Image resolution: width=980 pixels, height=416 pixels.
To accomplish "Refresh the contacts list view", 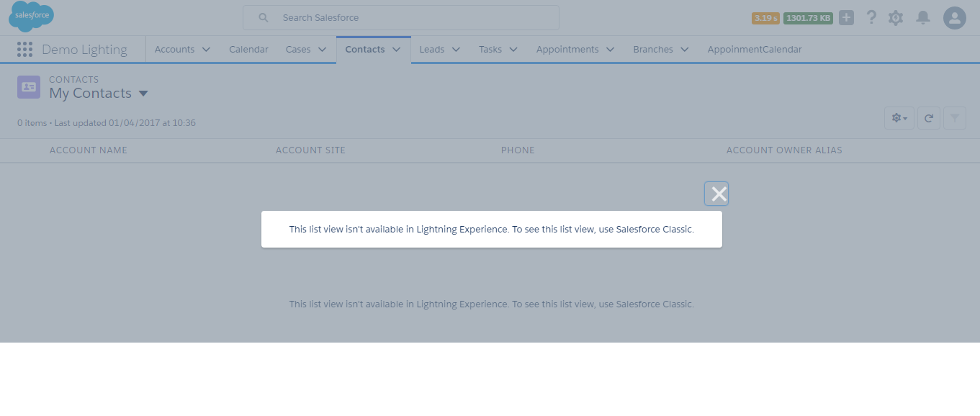I will click(929, 118).
